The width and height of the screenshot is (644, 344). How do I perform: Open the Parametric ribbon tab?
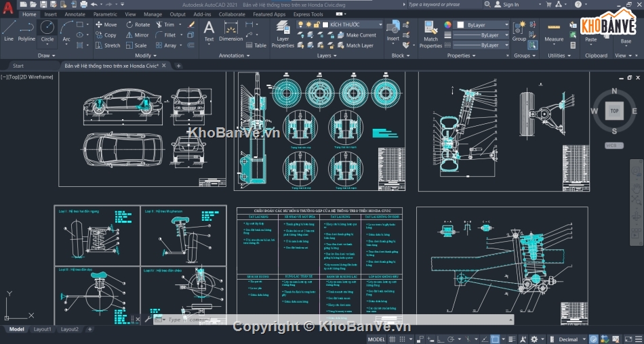click(105, 14)
